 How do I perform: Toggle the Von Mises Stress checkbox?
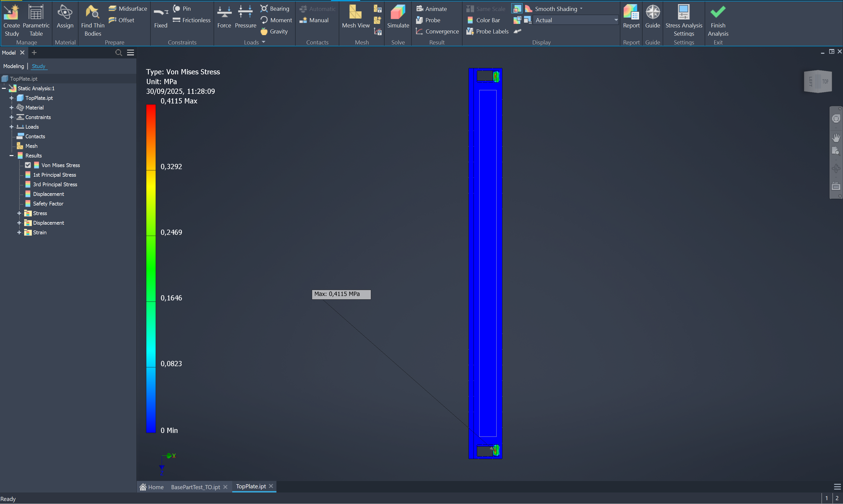tap(28, 165)
